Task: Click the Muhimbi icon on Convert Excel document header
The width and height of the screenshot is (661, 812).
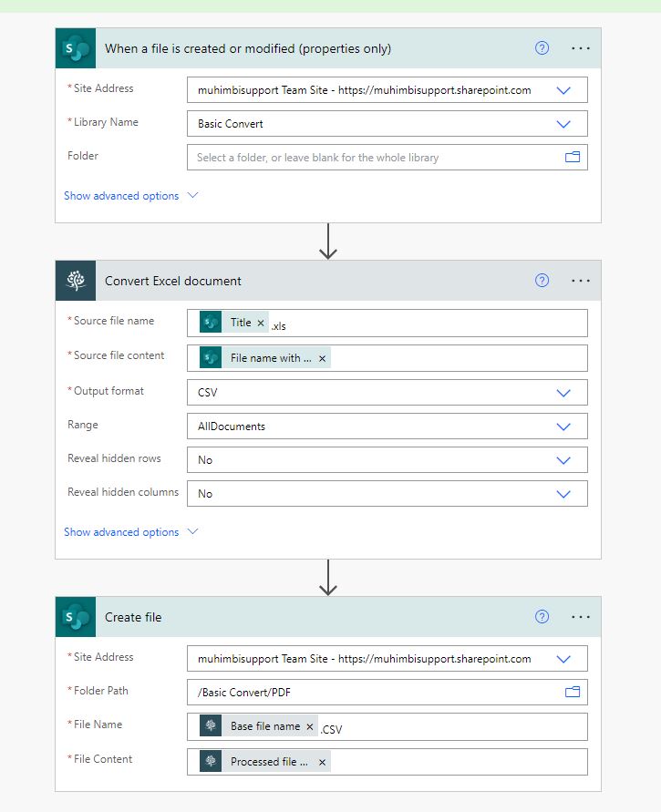Action: pos(75,280)
